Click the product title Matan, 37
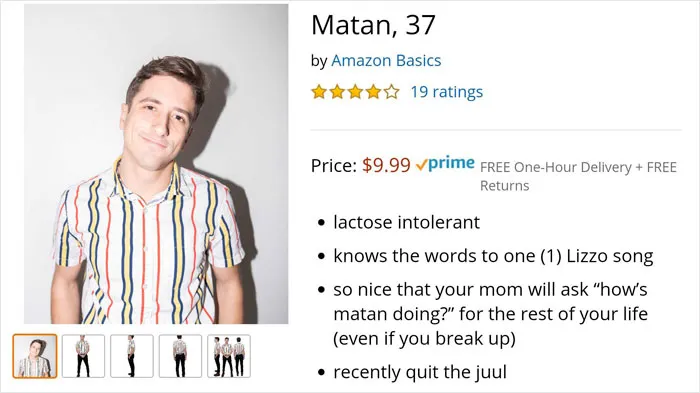This screenshot has width=700, height=393. tap(373, 25)
